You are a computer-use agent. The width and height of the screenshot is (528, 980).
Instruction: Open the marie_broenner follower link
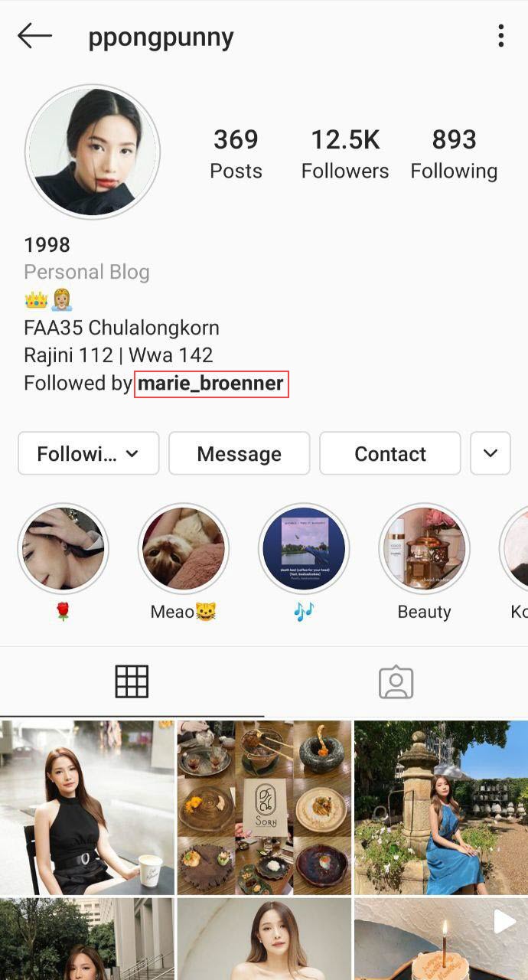pyautogui.click(x=211, y=383)
